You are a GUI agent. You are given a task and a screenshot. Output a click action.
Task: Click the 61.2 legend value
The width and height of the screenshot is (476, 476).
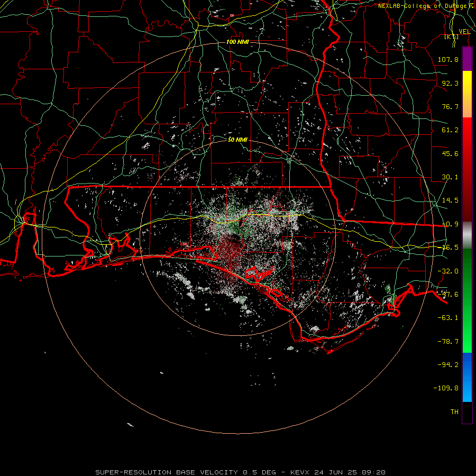(x=450, y=130)
